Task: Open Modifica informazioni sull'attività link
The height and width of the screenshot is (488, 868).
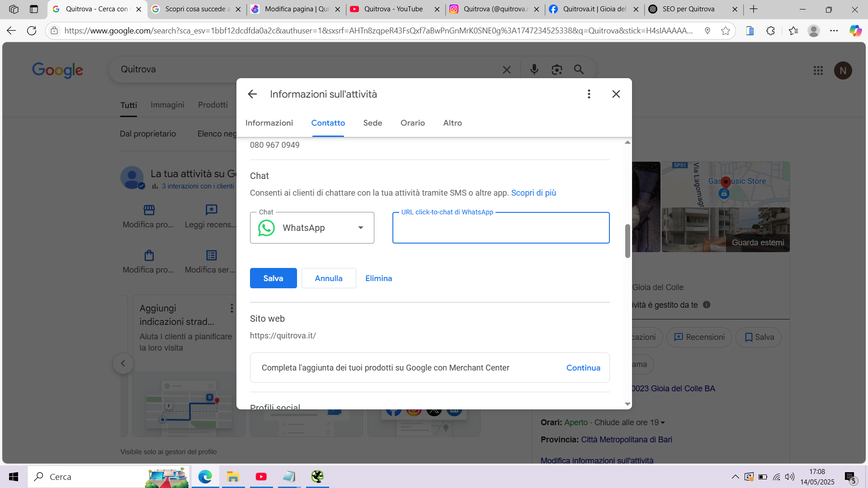Action: pyautogui.click(x=597, y=460)
